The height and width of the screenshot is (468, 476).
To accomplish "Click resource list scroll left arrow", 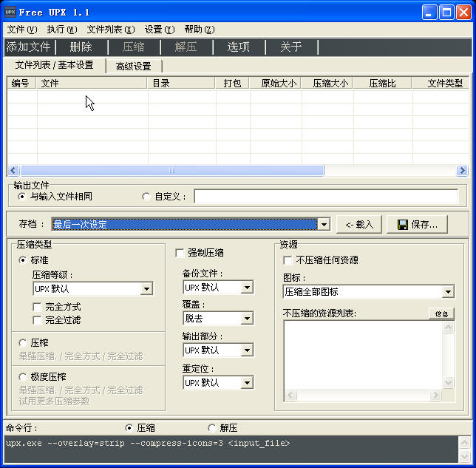I will click(290, 395).
